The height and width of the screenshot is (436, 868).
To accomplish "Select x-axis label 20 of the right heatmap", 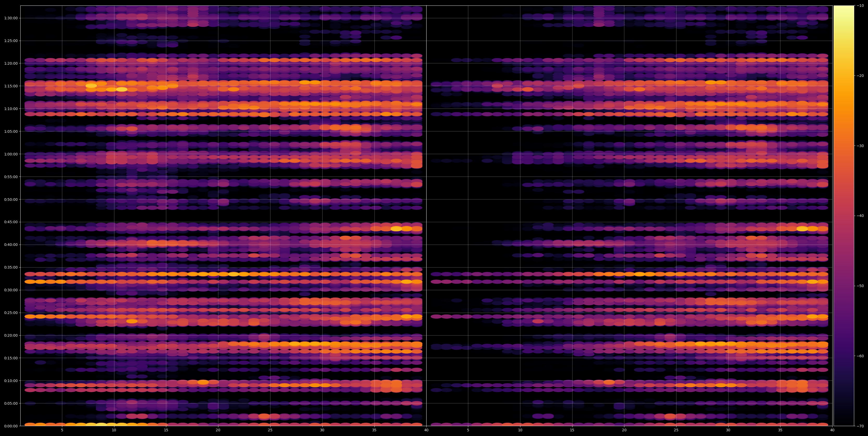I will point(624,430).
